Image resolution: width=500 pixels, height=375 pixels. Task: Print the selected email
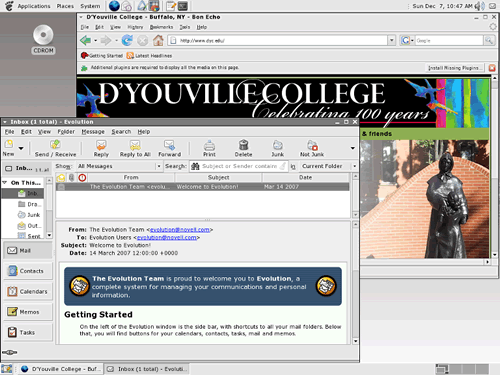(209, 148)
